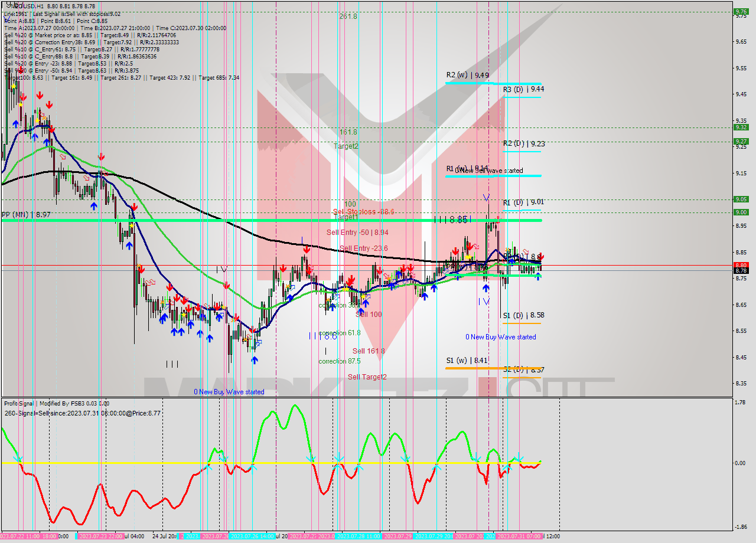This screenshot has height=543, width=756.
Task: Click the Sell Entry -50 | 8.94 label
Action: point(357,233)
